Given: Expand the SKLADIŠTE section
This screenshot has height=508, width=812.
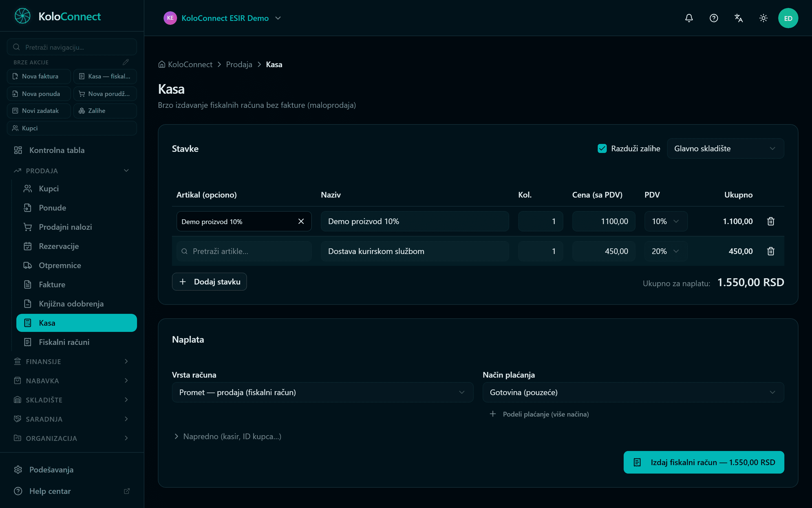Looking at the screenshot, I should point(72,400).
